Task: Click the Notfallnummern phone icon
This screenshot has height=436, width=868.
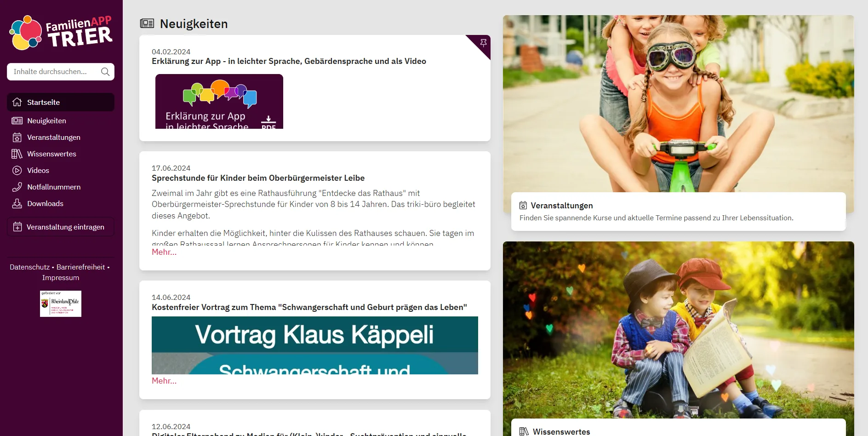Action: pyautogui.click(x=17, y=187)
